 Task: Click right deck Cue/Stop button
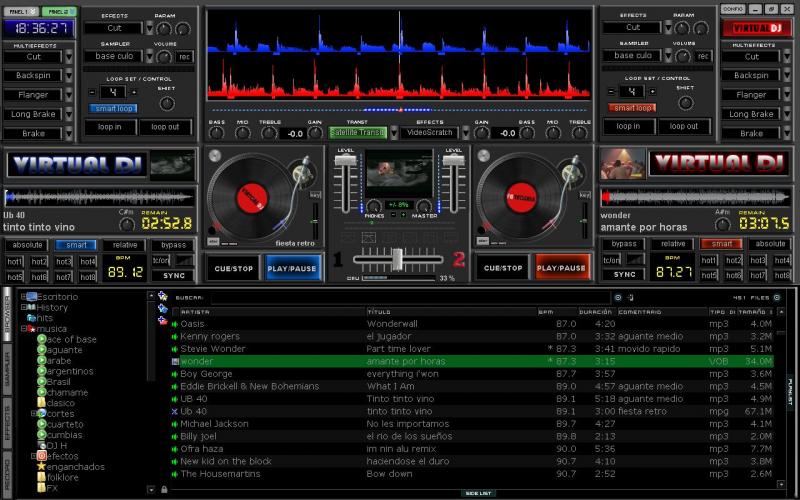[503, 267]
